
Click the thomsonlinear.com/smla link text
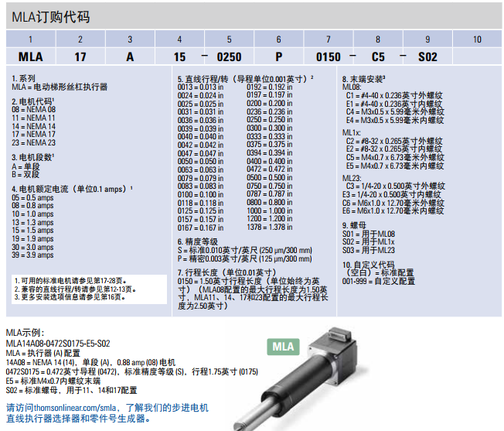[x=75, y=408]
